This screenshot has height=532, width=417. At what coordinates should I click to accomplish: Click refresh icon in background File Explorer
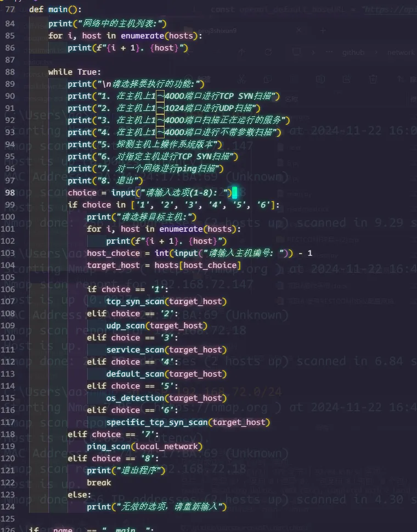268,52
